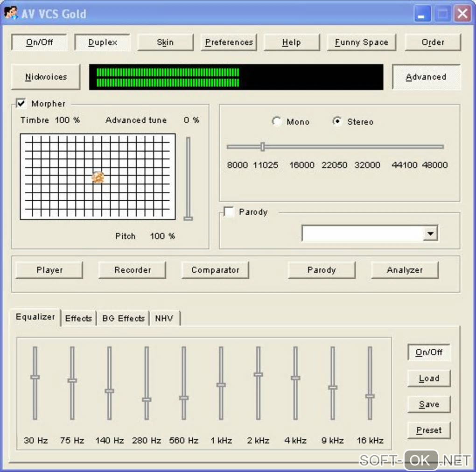
Task: Click the Order button
Action: 433,42
